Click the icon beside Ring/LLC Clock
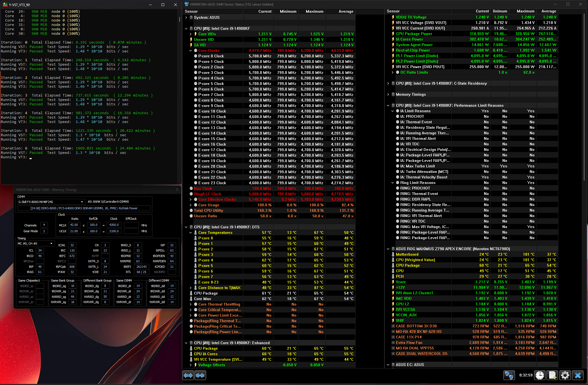Screen dimensions: 588x385 pyautogui.click(x=191, y=194)
